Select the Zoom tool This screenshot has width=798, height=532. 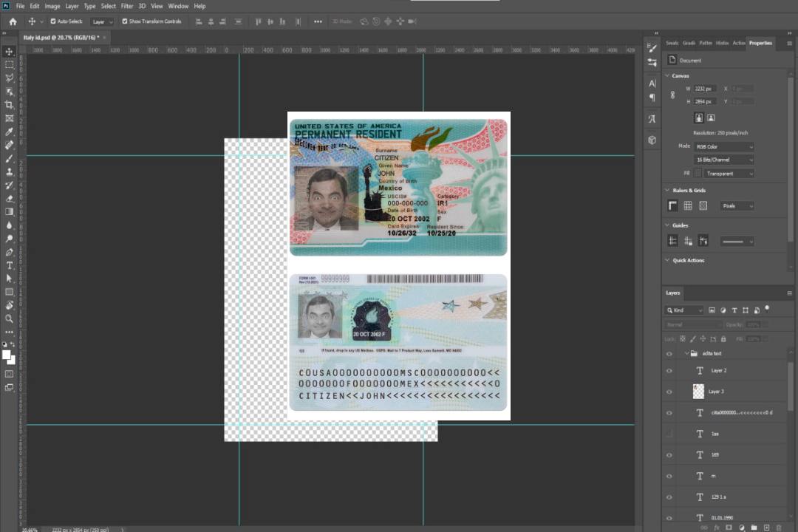click(x=9, y=318)
